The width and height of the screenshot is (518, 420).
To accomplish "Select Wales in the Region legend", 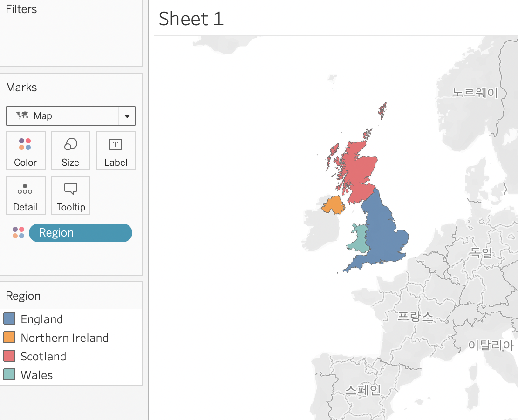I will [37, 375].
